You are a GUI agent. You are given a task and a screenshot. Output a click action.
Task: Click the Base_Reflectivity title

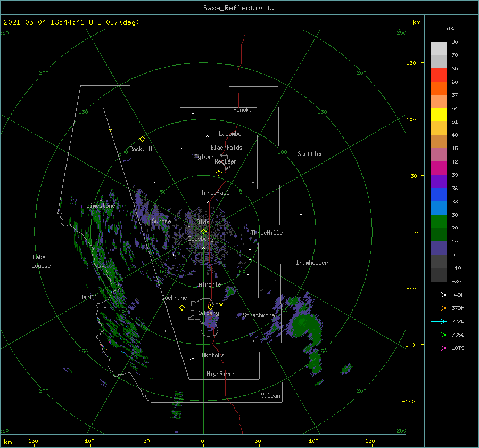(240, 8)
